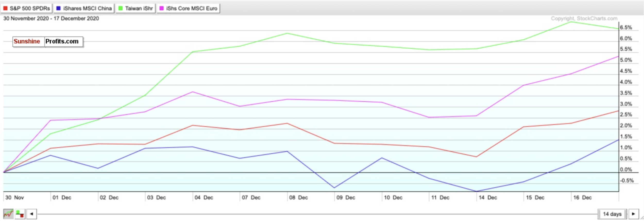644x221 pixels.
Task: Click the 2.0% axis label
Action: [x=626, y=126]
